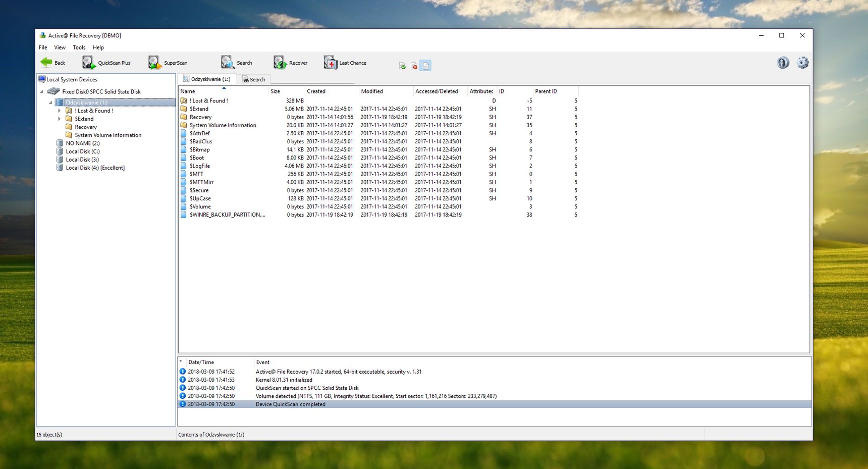Select the $UpCase file row
Image resolution: width=868 pixels, height=469 pixels.
tap(378, 198)
